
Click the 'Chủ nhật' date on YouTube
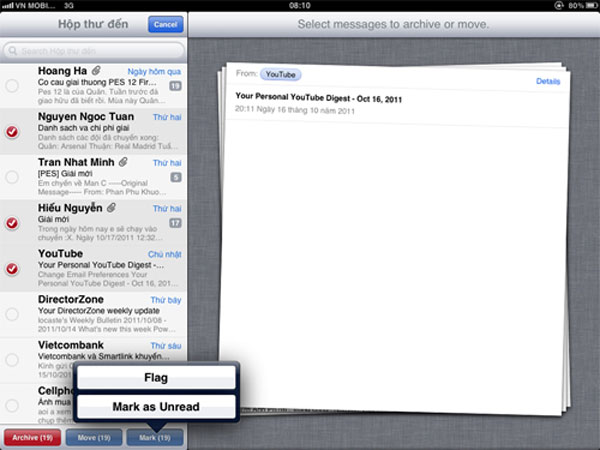pyautogui.click(x=165, y=254)
